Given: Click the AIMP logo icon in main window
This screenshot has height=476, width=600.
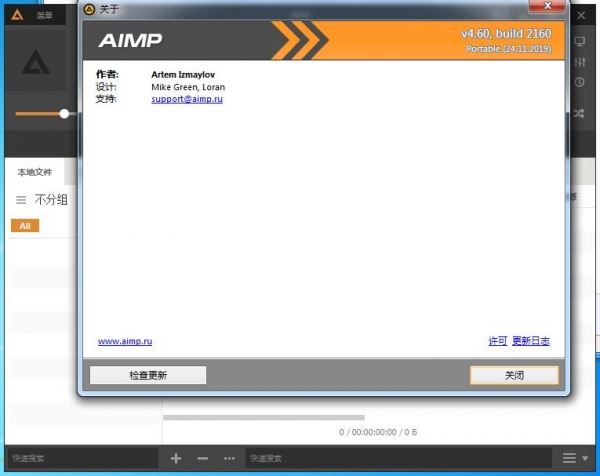Looking at the screenshot, I should click(x=17, y=15).
